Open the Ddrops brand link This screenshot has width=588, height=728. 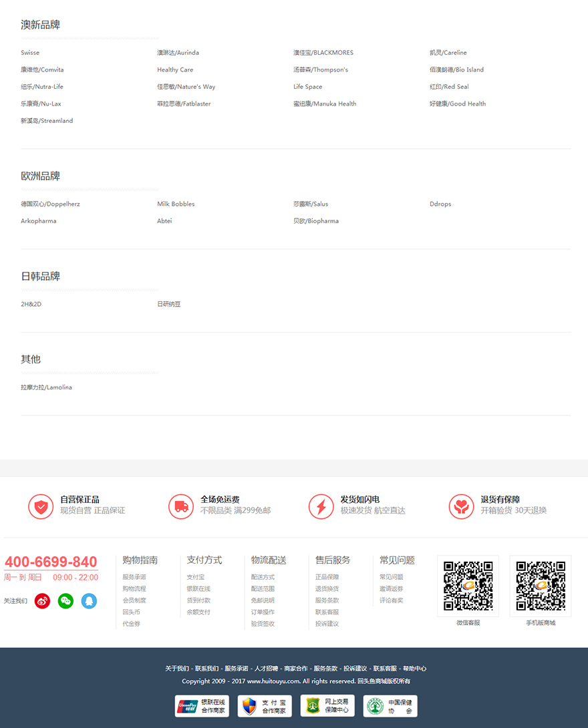pyautogui.click(x=440, y=204)
